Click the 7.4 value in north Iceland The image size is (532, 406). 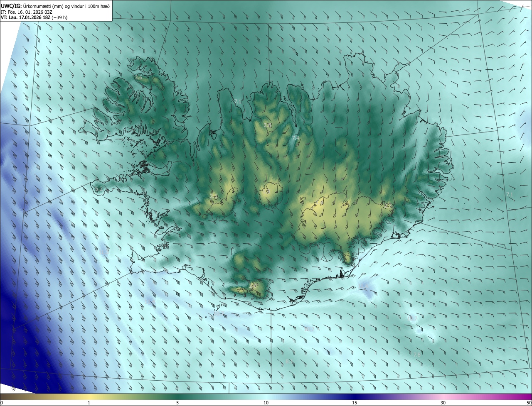click(296, 138)
